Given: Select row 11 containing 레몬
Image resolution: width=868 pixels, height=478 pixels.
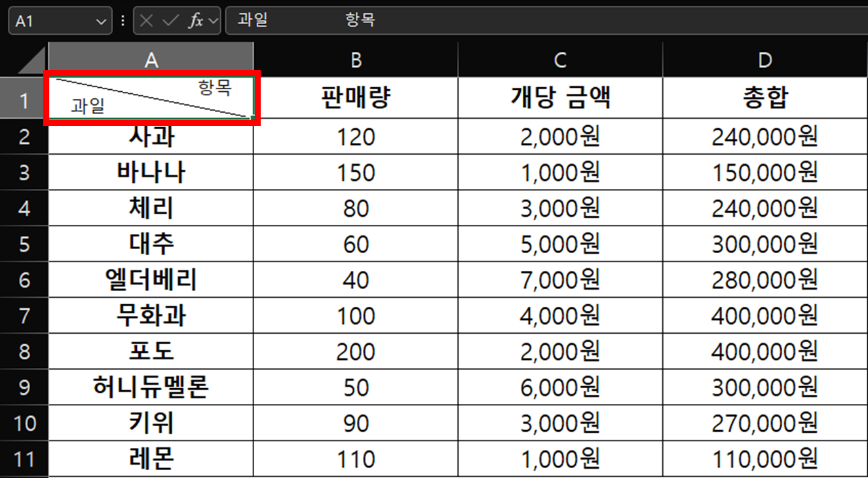Looking at the screenshot, I should pos(24,459).
